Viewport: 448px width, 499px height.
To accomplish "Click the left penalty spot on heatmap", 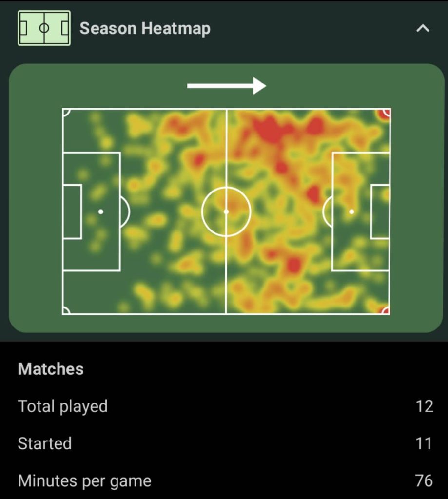I will [100, 211].
